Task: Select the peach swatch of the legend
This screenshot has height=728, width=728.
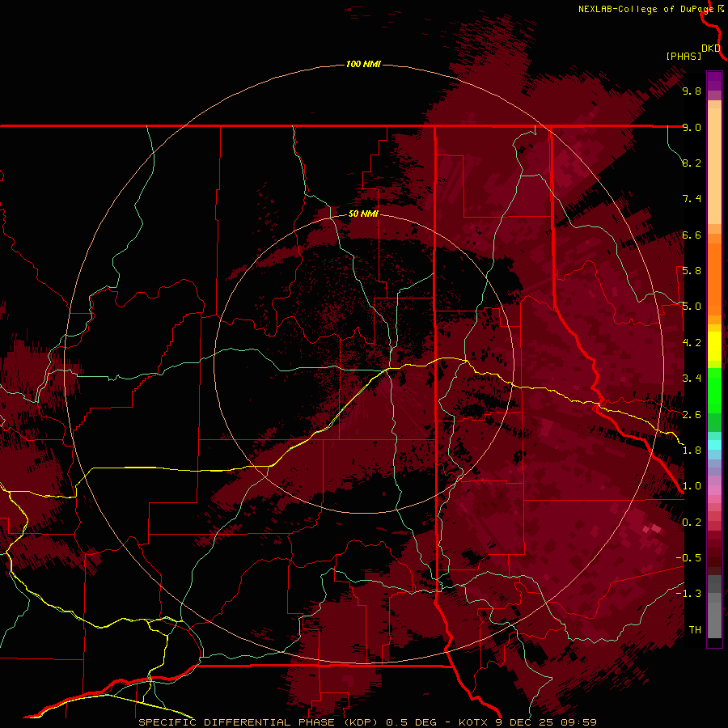Action: pos(714,166)
